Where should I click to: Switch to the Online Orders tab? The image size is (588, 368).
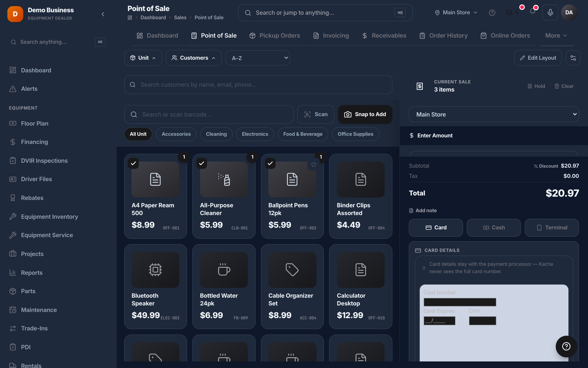pos(505,36)
